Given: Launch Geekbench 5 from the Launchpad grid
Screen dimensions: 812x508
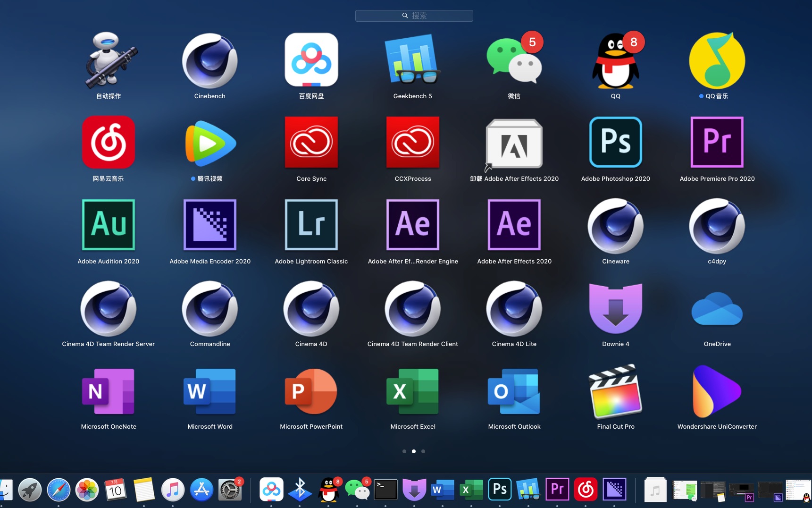Looking at the screenshot, I should [x=413, y=59].
